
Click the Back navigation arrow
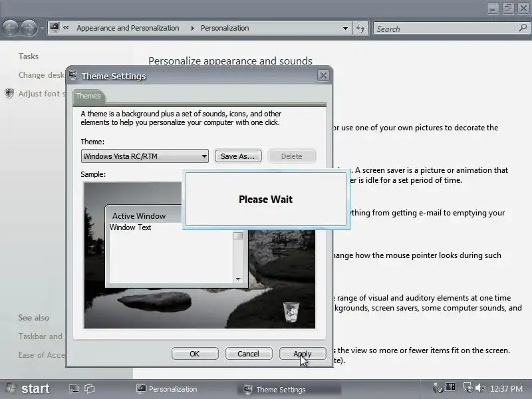point(11,28)
